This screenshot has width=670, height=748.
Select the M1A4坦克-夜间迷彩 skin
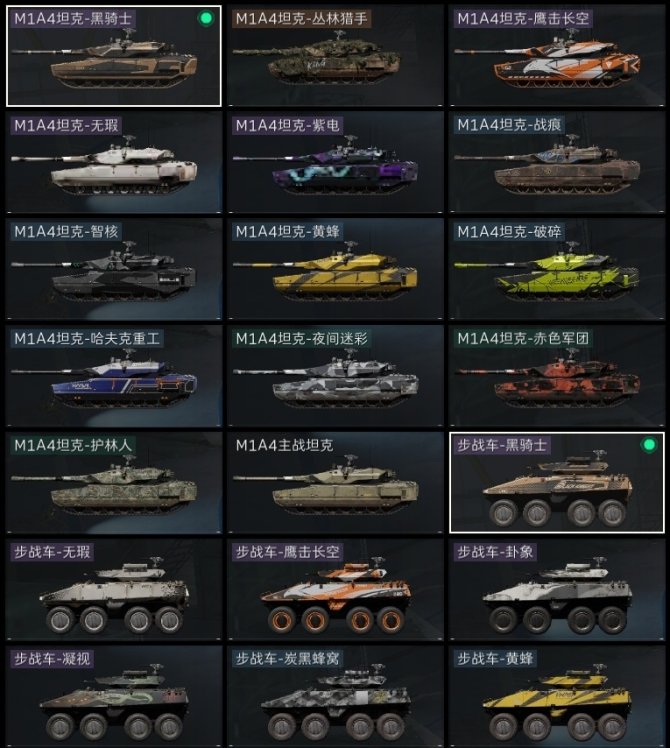point(335,376)
